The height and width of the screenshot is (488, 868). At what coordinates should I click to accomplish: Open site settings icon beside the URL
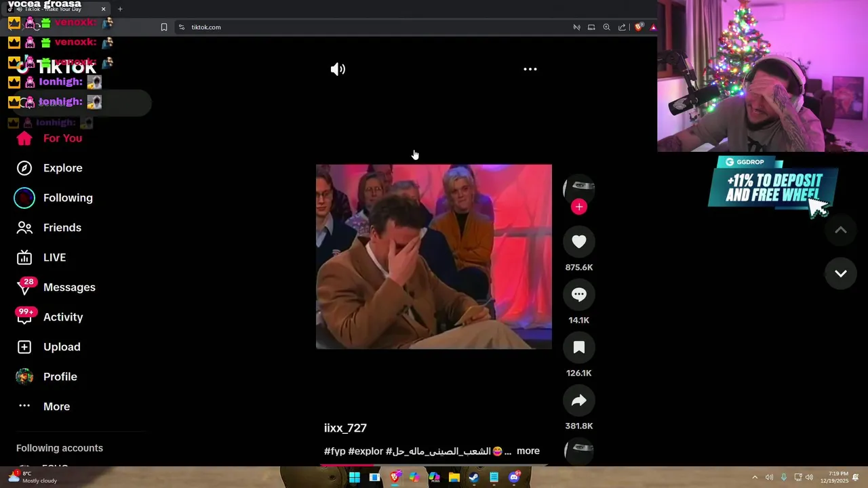coord(182,27)
